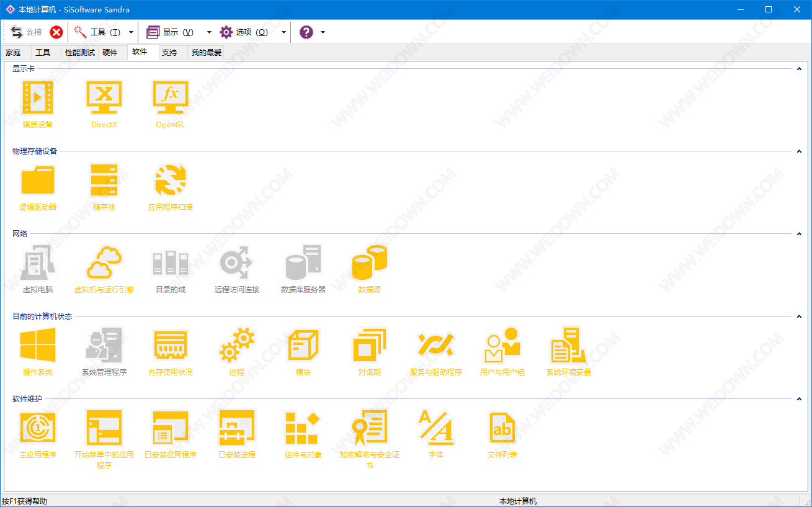Click the red disconnect X toolbar button

pos(56,32)
